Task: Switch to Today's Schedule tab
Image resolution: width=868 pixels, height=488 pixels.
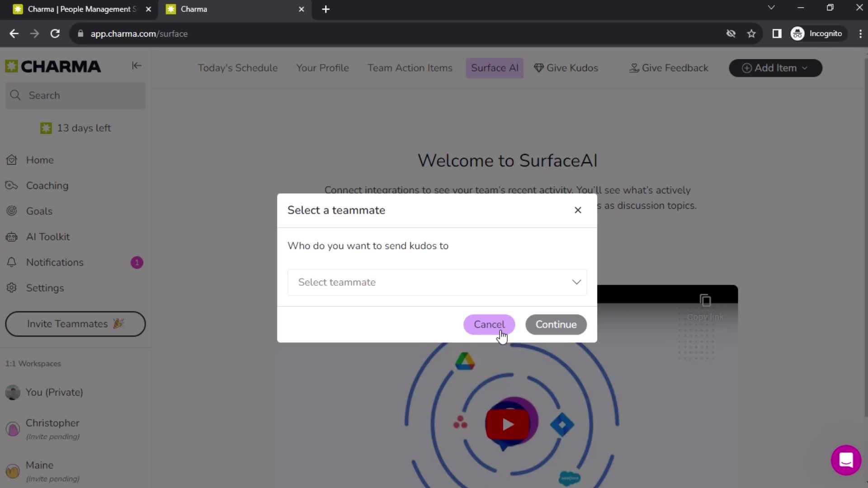Action: coord(238,67)
